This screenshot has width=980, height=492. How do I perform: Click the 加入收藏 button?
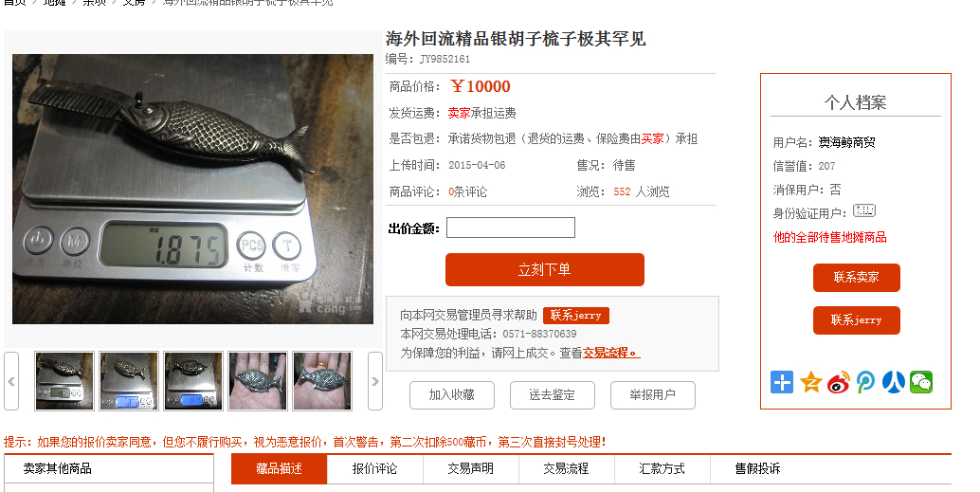click(x=452, y=395)
